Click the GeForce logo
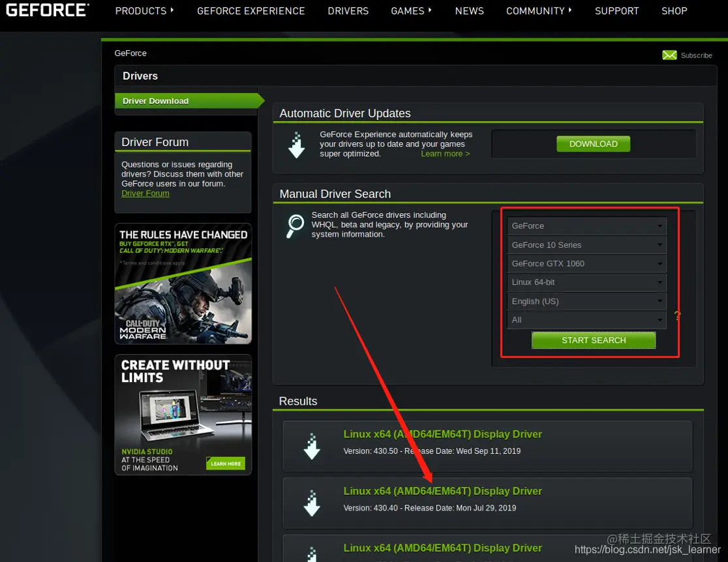Image resolution: width=728 pixels, height=562 pixels. tap(47, 10)
